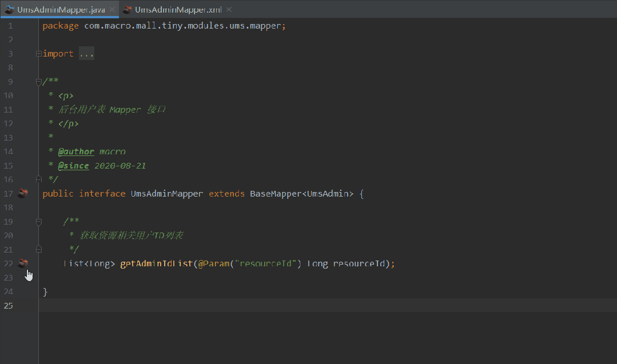Click MyBatis bird icon beside UmsAdminMapper interface declaration

point(23,193)
